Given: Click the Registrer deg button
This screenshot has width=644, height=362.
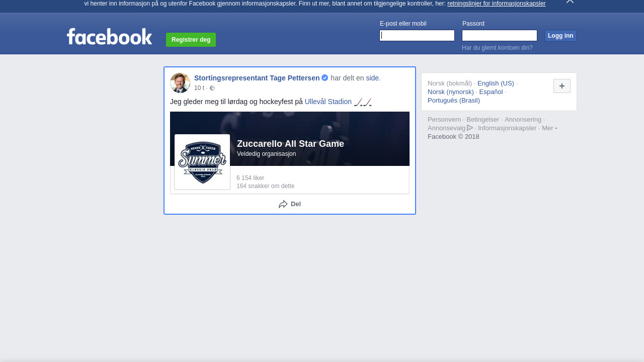Looking at the screenshot, I should pos(191,40).
